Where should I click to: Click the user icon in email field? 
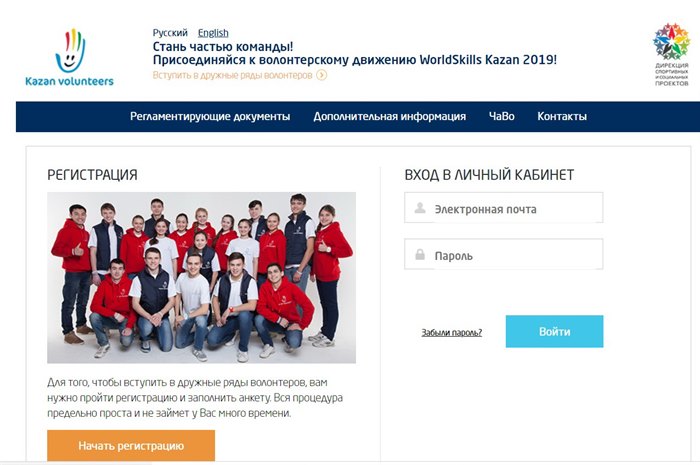click(x=420, y=208)
